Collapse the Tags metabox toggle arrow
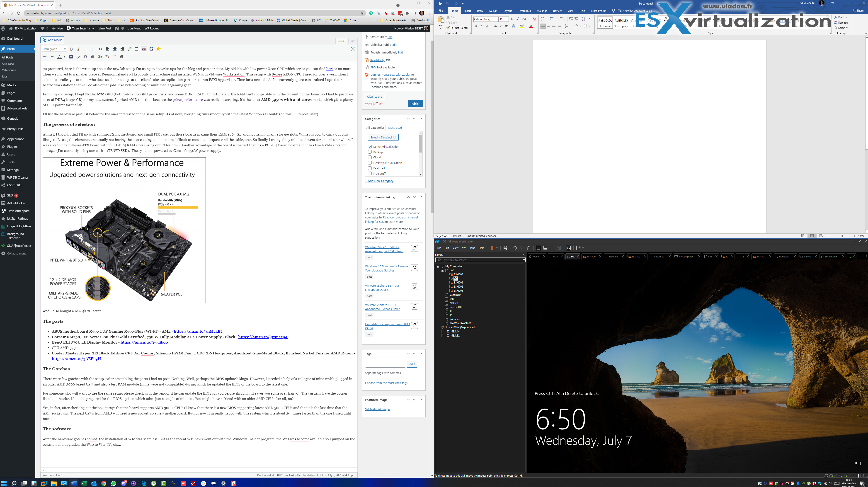This screenshot has width=868, height=487. pos(421,354)
